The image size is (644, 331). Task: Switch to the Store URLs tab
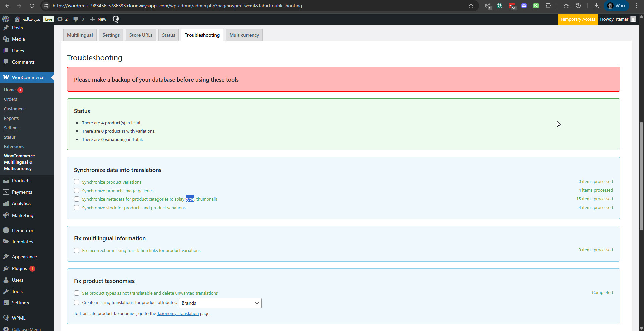coord(141,35)
